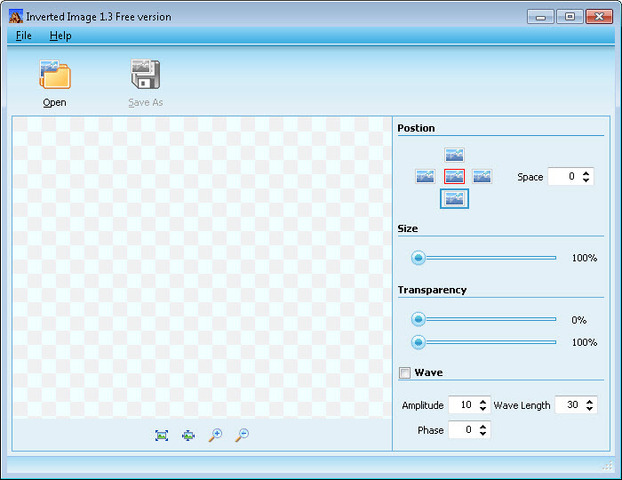Click the application icon in the title bar
Image resolution: width=622 pixels, height=480 pixels.
pos(15,17)
